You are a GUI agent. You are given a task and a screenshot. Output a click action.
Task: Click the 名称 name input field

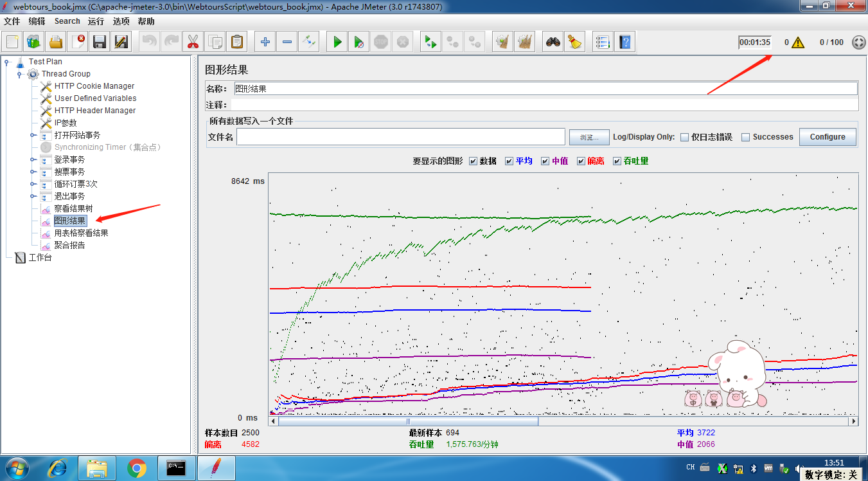pyautogui.click(x=545, y=89)
